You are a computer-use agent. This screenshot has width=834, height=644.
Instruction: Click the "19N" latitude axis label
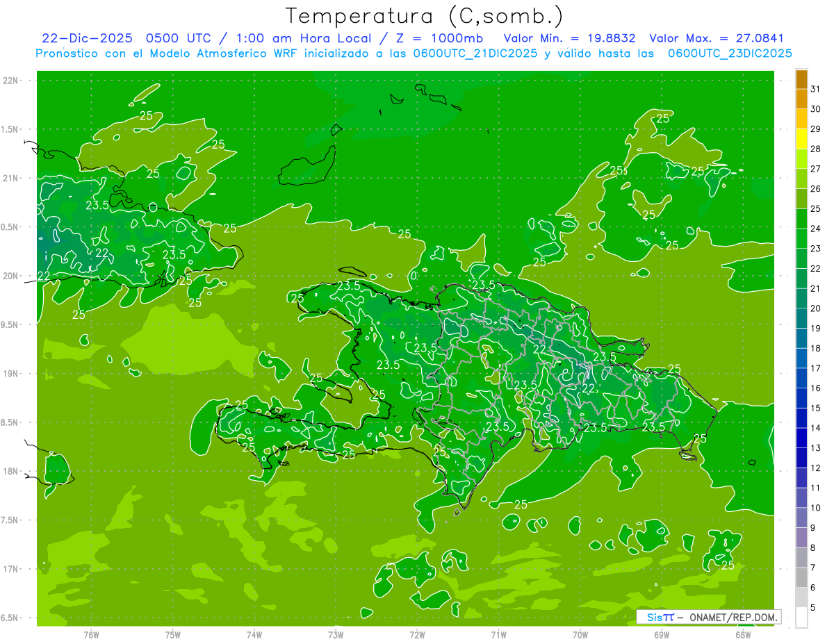coord(11,374)
